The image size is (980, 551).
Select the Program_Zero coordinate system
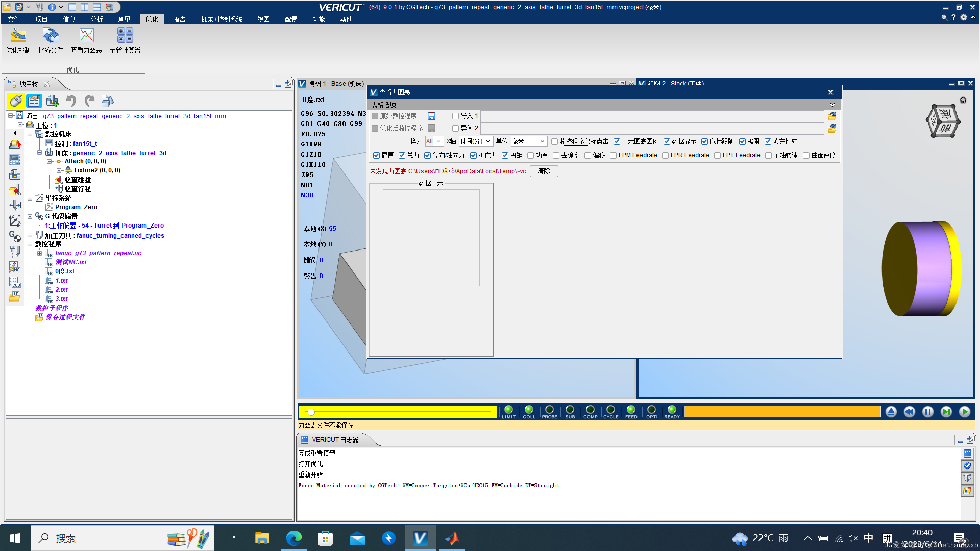coord(76,207)
